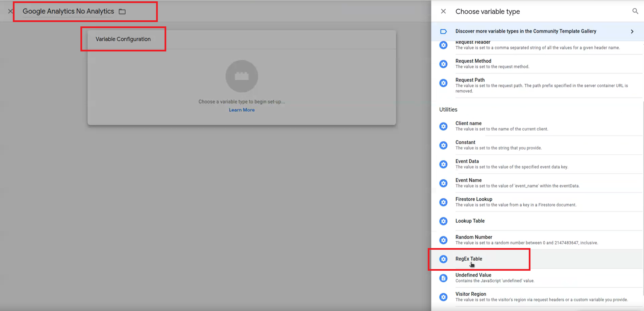The width and height of the screenshot is (644, 311).
Task: Choose the Constant variable type
Action: [537, 145]
